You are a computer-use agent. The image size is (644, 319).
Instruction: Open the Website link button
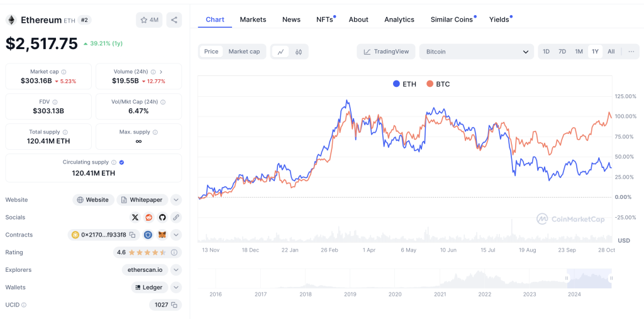click(x=94, y=200)
